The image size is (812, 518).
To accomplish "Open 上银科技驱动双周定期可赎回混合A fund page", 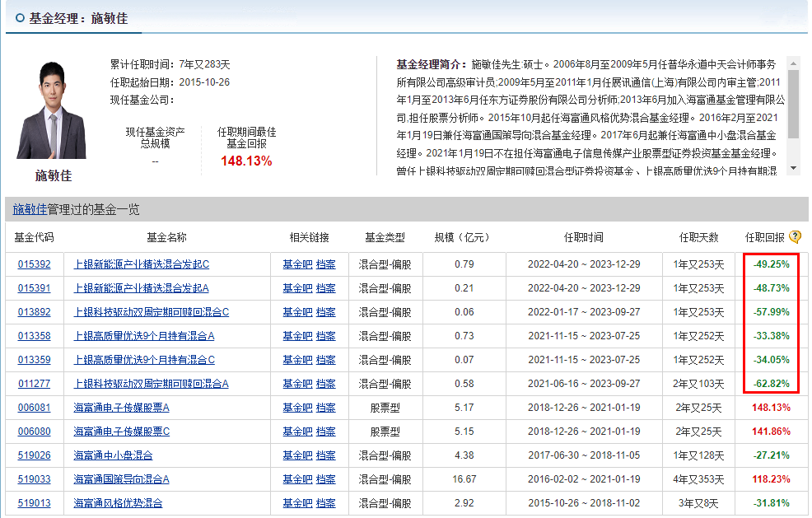I will pos(152,383).
